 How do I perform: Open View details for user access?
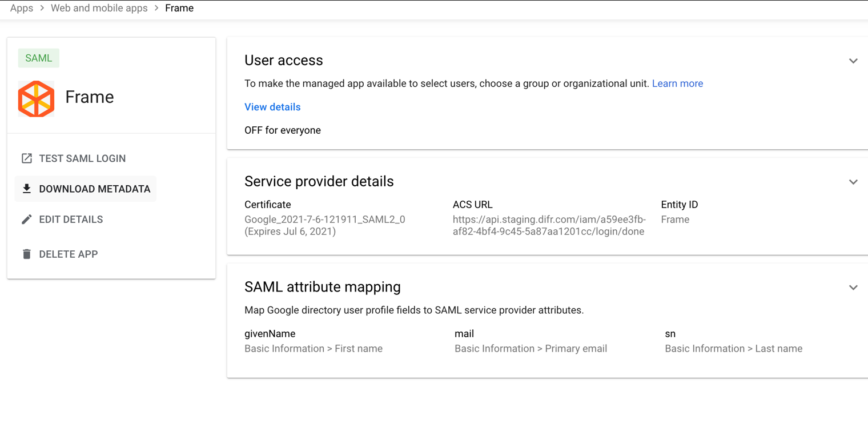(272, 107)
